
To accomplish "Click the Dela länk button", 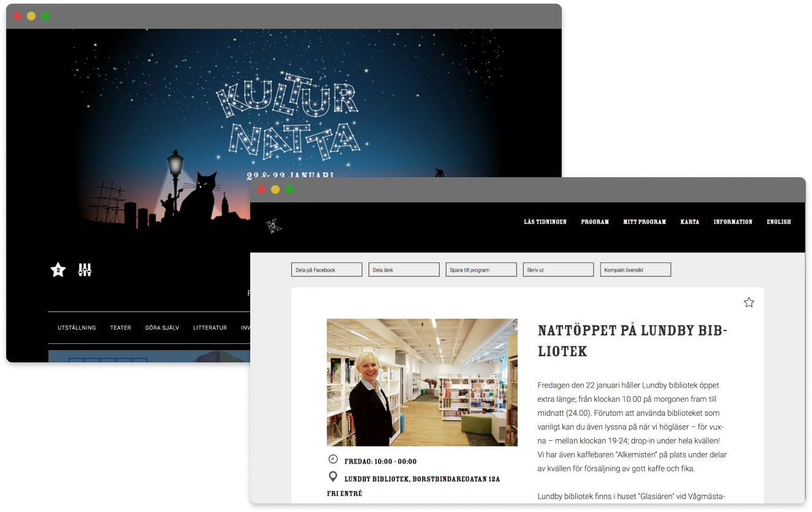I will [x=404, y=270].
